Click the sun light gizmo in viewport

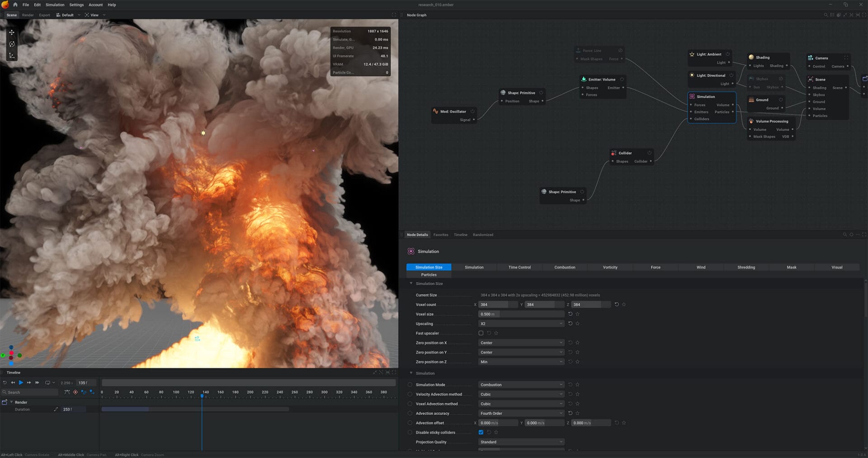(203, 133)
